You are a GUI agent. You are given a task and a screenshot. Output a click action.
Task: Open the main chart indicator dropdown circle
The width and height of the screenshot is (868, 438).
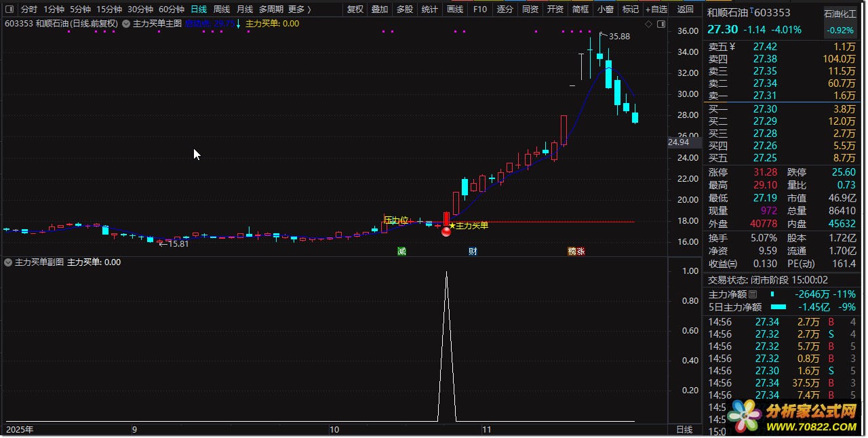[x=126, y=23]
